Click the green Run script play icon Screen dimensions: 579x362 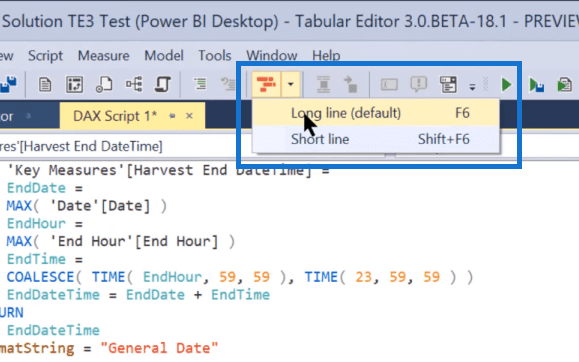506,85
